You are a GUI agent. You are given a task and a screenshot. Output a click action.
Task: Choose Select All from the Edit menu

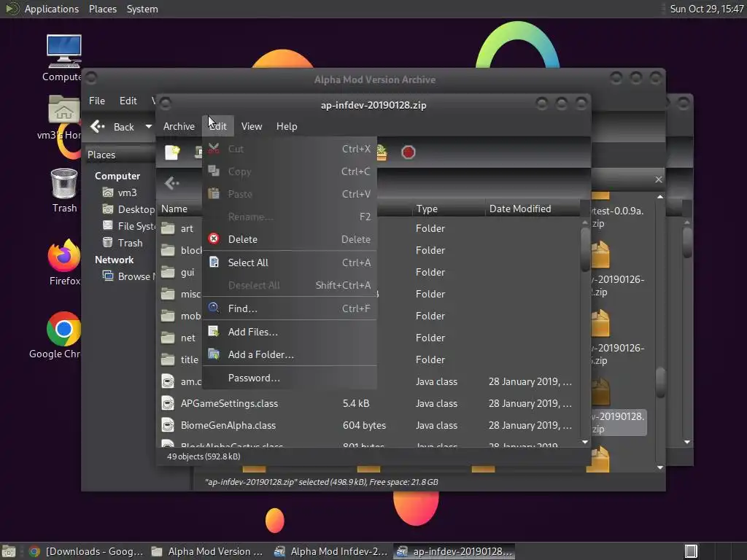(289, 262)
